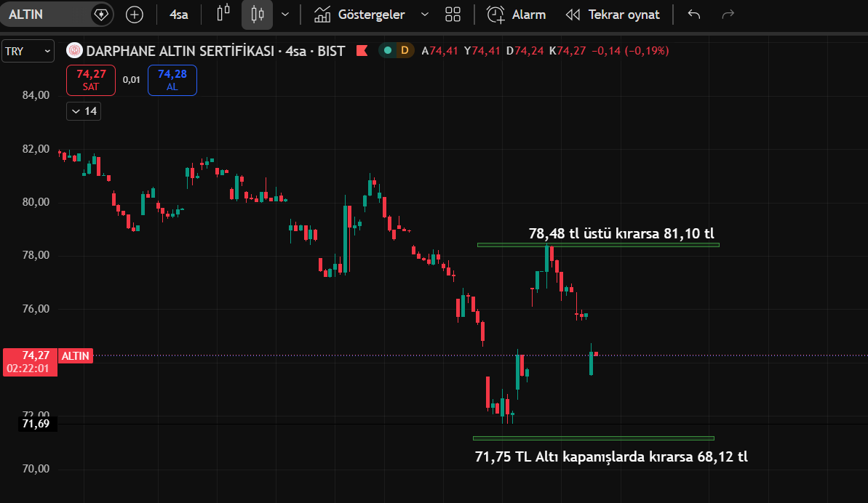The height and width of the screenshot is (503, 868).
Task: Click the DARPHANE ALTIN SERTİFİKASI title text
Action: [180, 51]
